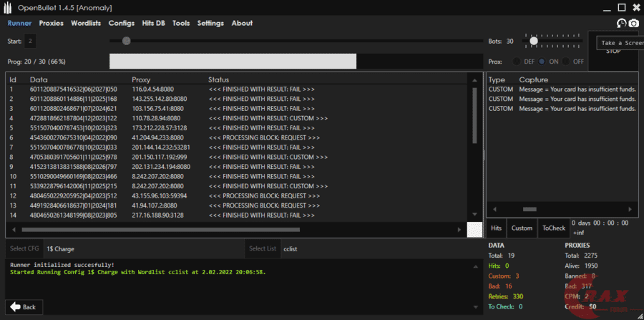
Task: Click the Bots count slider handle
Action: pyautogui.click(x=534, y=41)
